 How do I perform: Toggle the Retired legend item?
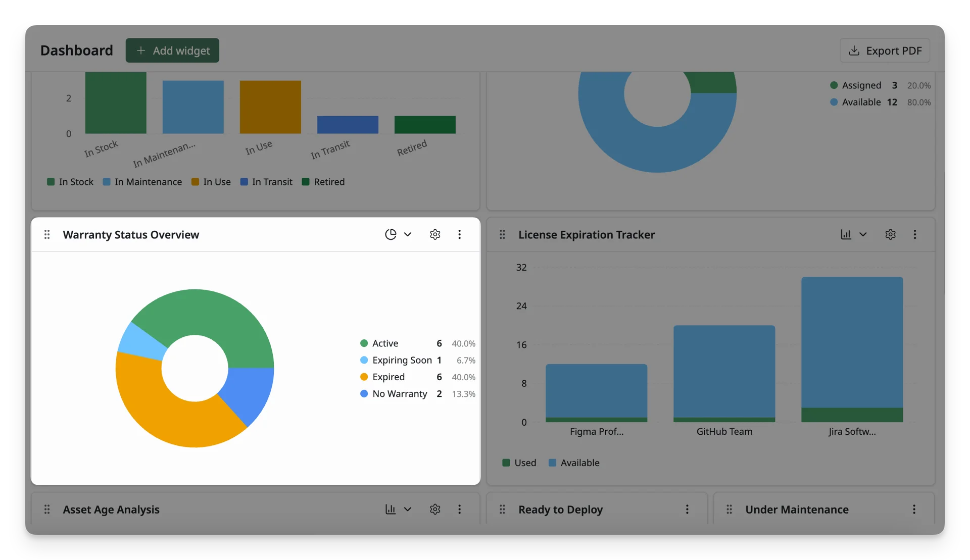323,182
